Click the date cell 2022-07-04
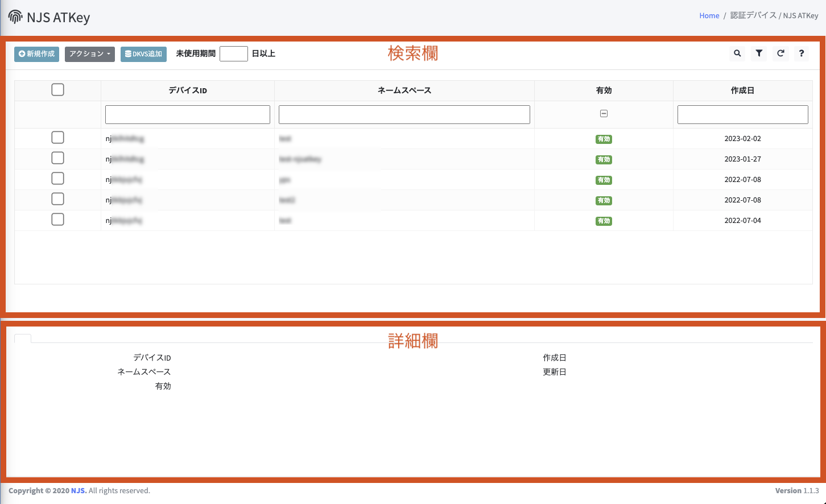The width and height of the screenshot is (826, 504). (742, 221)
